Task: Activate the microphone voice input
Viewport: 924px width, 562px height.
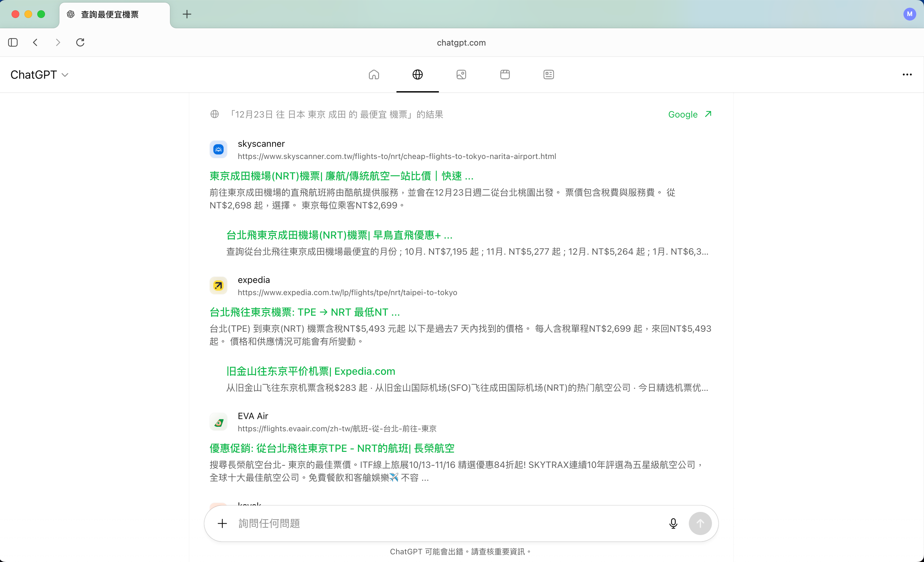Action: [x=673, y=523]
